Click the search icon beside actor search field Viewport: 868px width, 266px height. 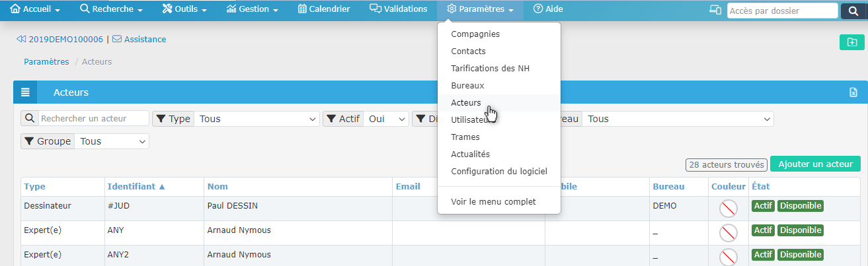[30, 118]
